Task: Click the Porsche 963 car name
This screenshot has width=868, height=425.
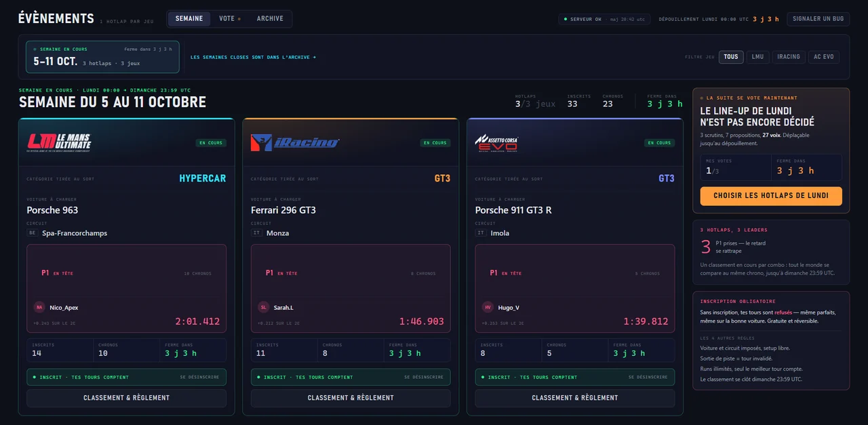Action: coord(52,210)
